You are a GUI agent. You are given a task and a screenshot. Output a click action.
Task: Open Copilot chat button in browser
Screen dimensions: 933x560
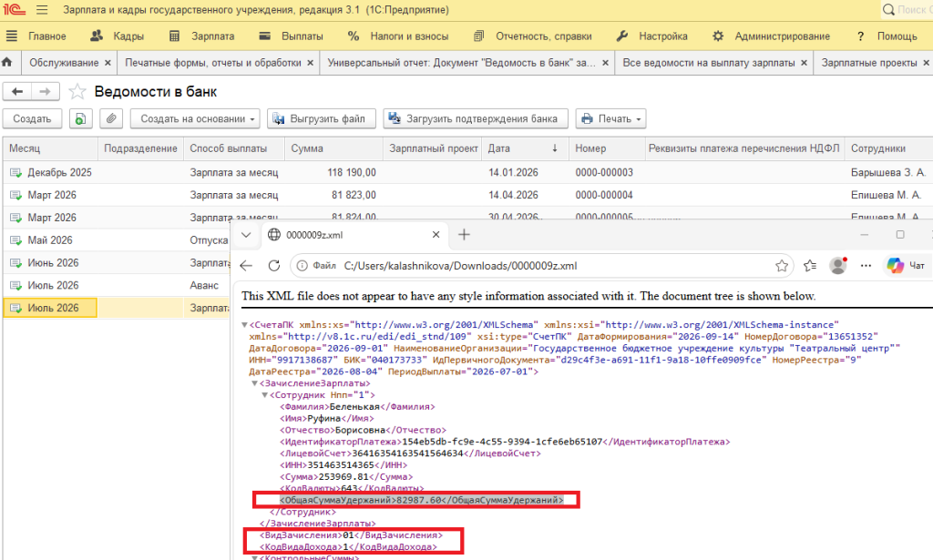906,266
